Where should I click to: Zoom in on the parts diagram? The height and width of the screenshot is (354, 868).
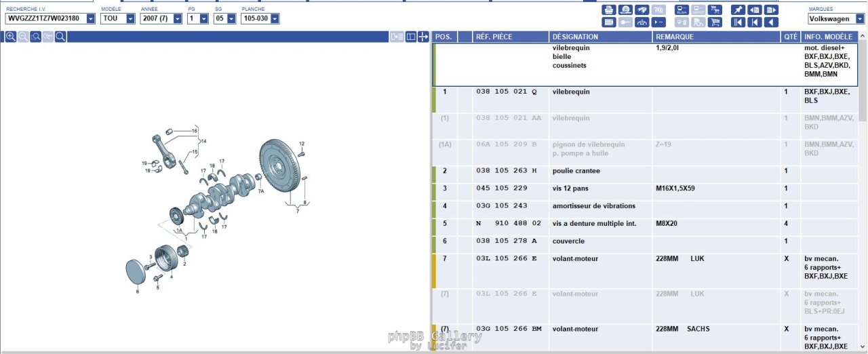pos(11,37)
